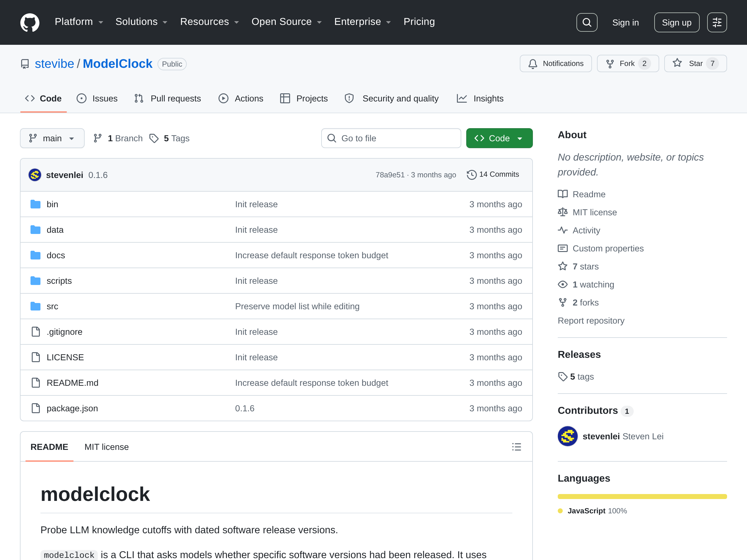This screenshot has width=747, height=560.
Task: Open the scripts folder
Action: click(59, 281)
